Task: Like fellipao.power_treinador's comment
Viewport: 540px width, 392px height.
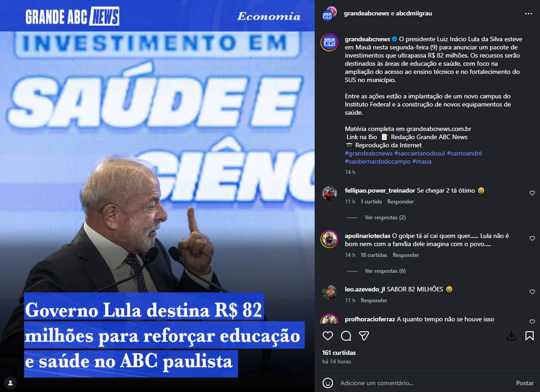Action: tap(532, 193)
